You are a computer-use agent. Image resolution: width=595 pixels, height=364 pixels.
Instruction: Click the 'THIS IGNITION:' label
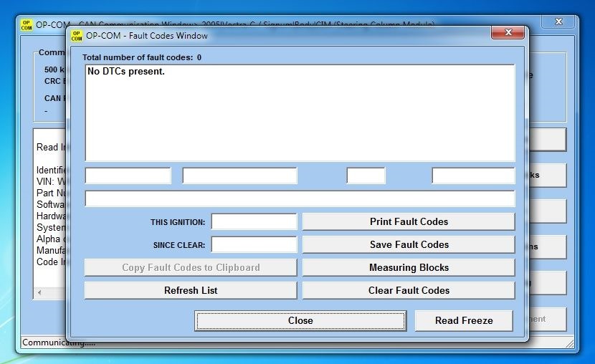(178, 222)
